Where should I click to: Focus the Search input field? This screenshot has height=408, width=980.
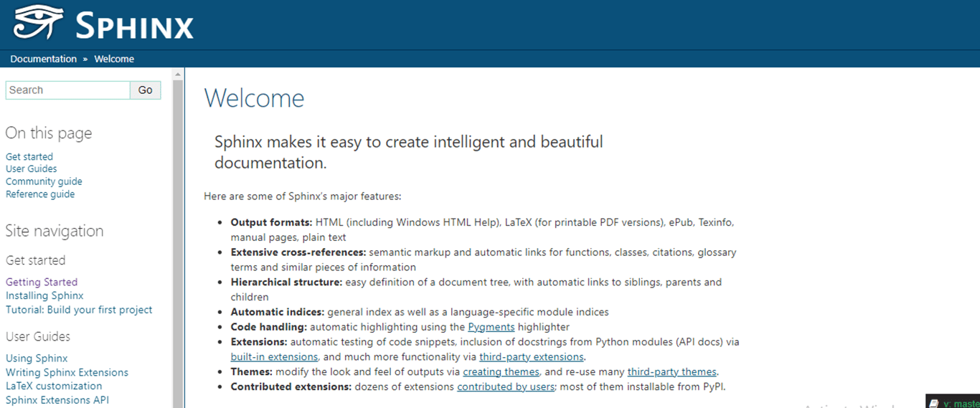coord(67,90)
